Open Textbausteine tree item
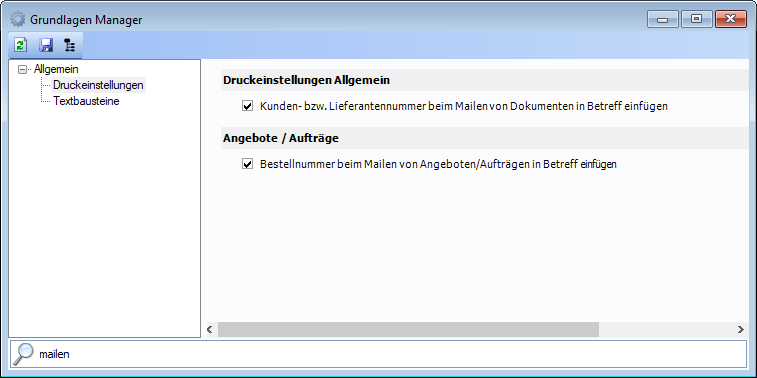The image size is (757, 378). (86, 101)
